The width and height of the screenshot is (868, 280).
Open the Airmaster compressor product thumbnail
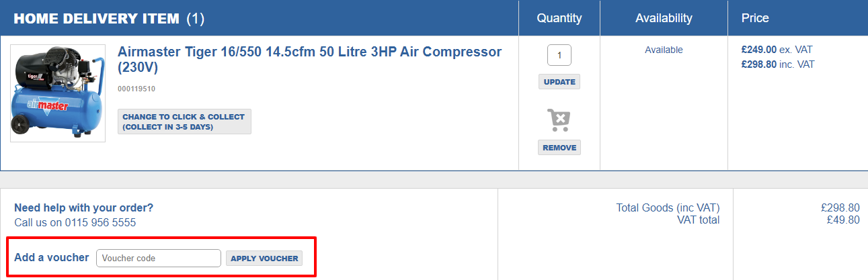pos(58,93)
